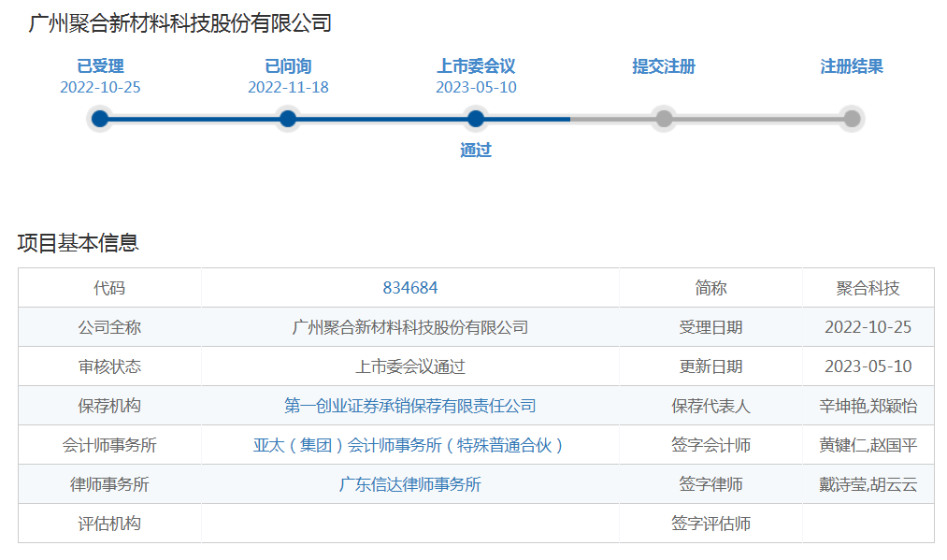Screen dimensions: 947x560
Task: Select the 注册结果 stage label
Action: (x=852, y=65)
